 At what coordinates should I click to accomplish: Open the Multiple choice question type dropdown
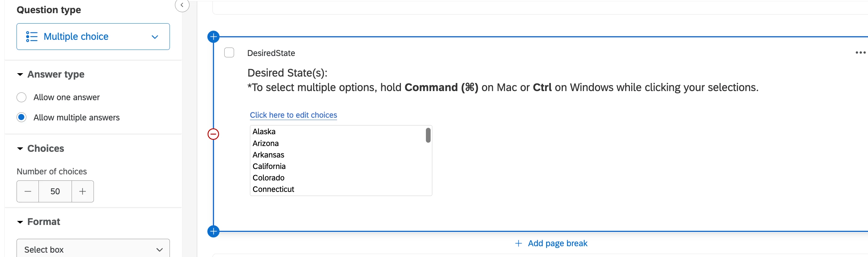pos(93,36)
